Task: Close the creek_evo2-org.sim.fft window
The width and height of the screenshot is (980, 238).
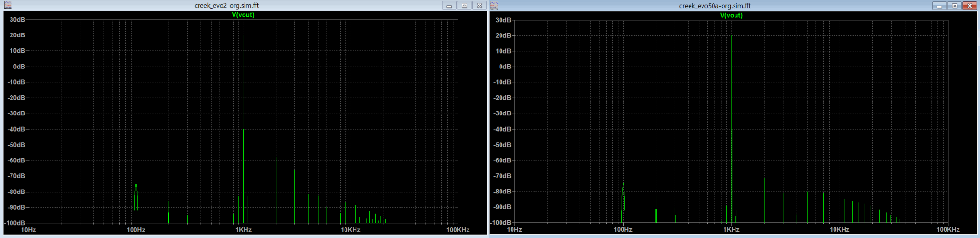Action: (479, 6)
